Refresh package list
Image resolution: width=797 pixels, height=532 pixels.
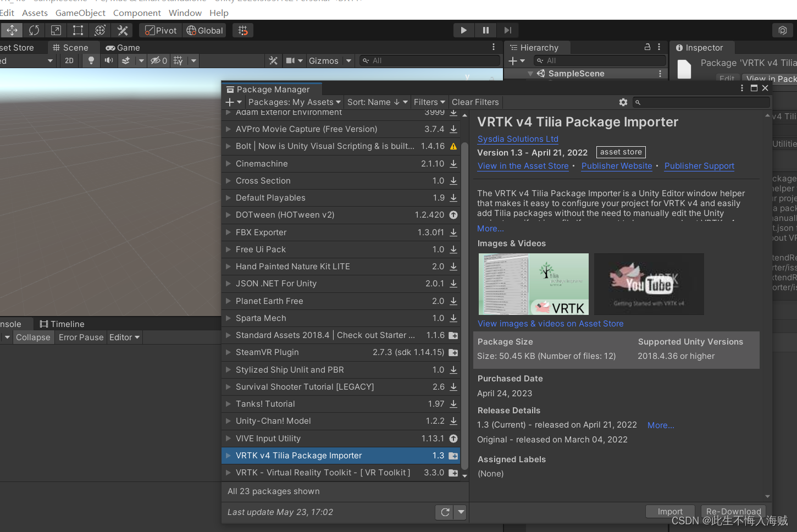[x=445, y=512]
